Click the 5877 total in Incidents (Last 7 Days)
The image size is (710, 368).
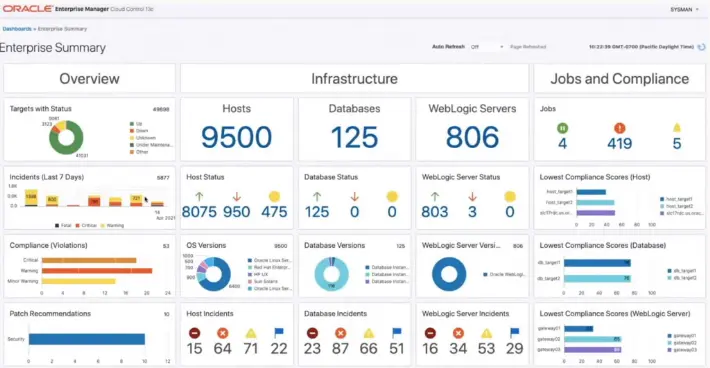coord(163,178)
